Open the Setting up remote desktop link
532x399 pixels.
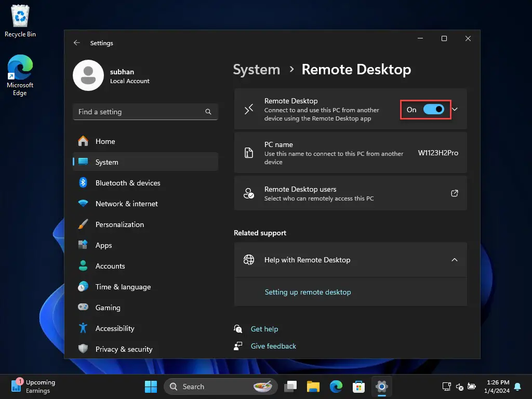pyautogui.click(x=308, y=292)
